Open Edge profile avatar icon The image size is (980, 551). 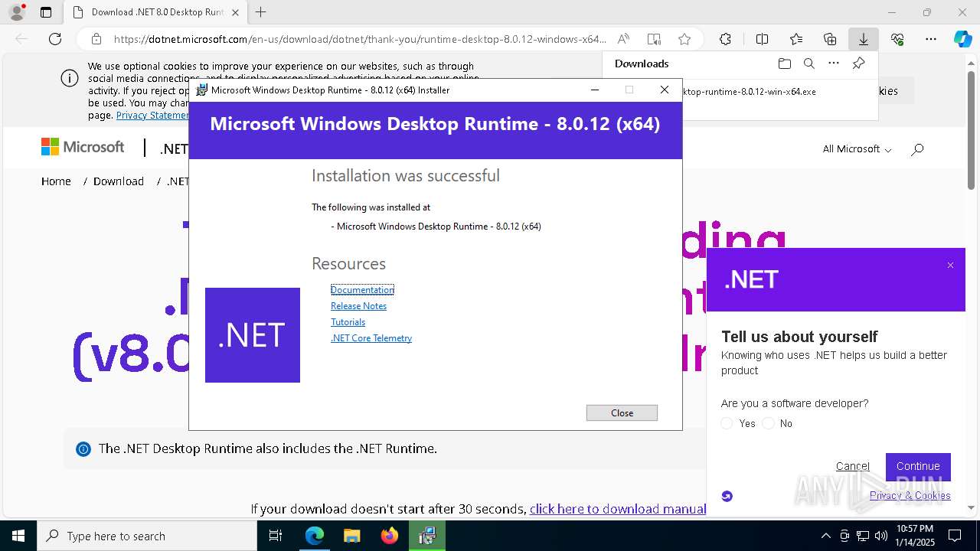[x=16, y=12]
